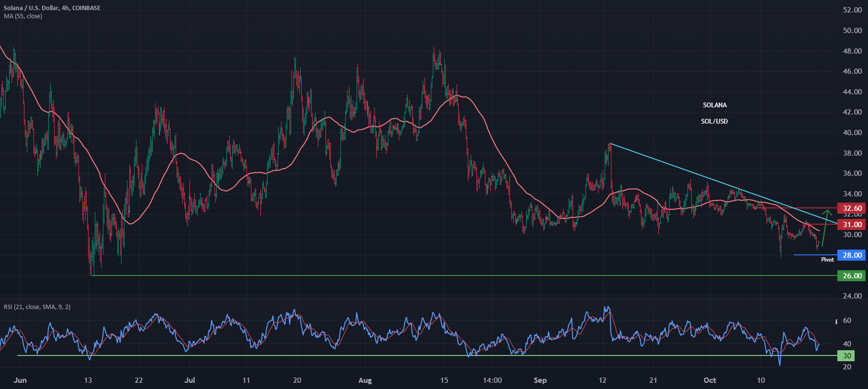Click the 60 value on RSI axis
This screenshot has height=389, width=868.
(847, 320)
